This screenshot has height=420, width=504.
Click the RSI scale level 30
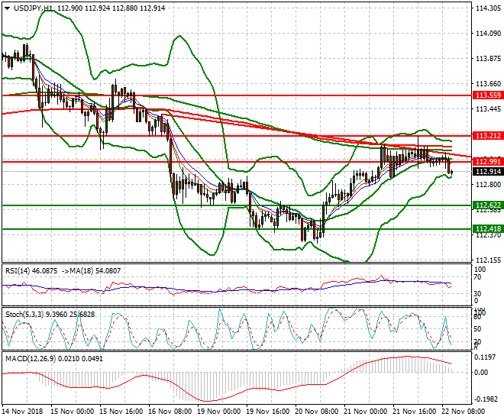pos(479,294)
